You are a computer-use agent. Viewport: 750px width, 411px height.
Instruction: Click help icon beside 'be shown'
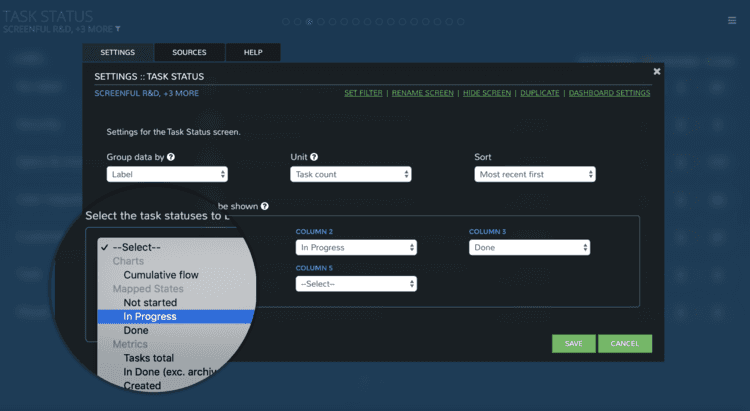[x=265, y=206]
